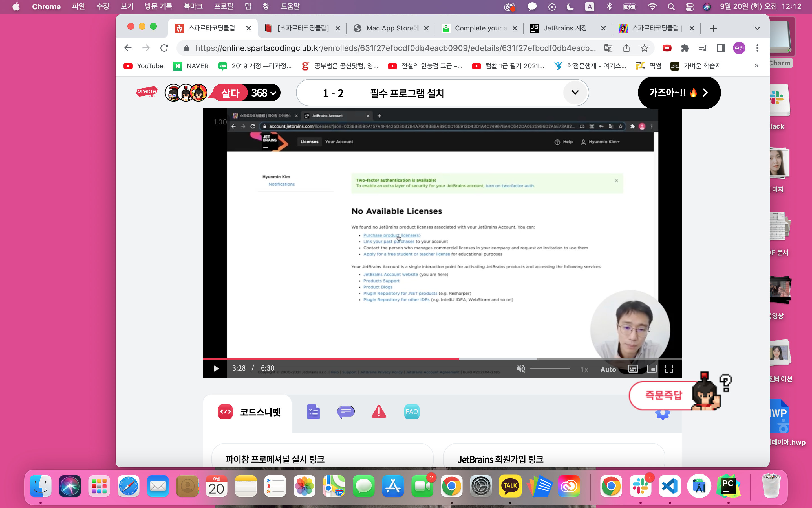This screenshot has width=812, height=508.
Task: Open Visual Studio Code from the Dock
Action: click(670, 486)
